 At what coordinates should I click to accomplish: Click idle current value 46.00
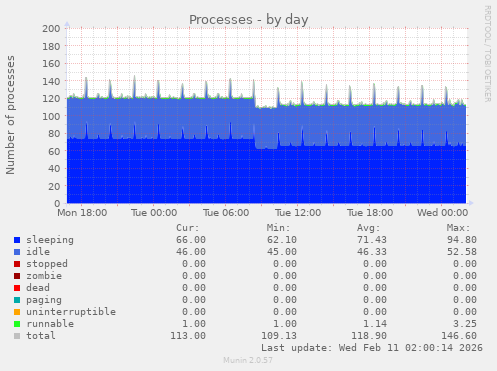(191, 252)
